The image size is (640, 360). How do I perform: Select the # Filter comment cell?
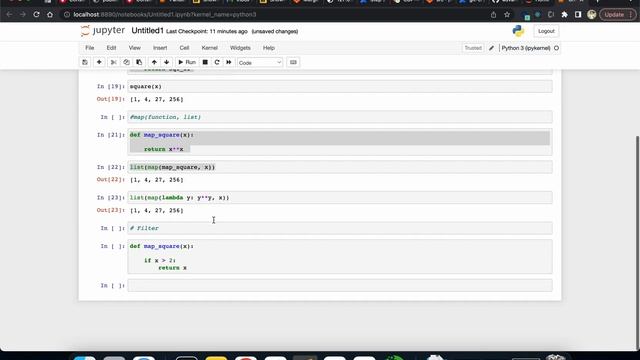[340, 229]
